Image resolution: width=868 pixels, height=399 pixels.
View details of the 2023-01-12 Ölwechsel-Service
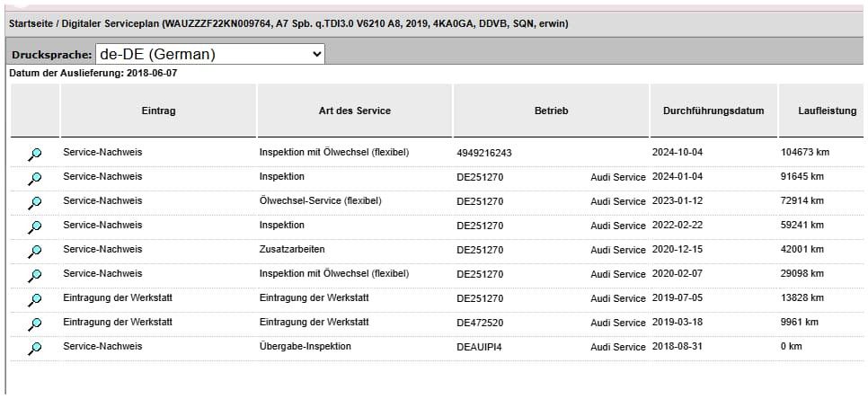click(x=35, y=203)
